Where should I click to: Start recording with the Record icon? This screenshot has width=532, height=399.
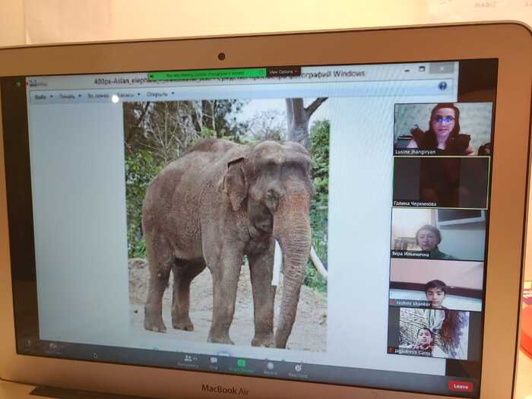pos(270,369)
